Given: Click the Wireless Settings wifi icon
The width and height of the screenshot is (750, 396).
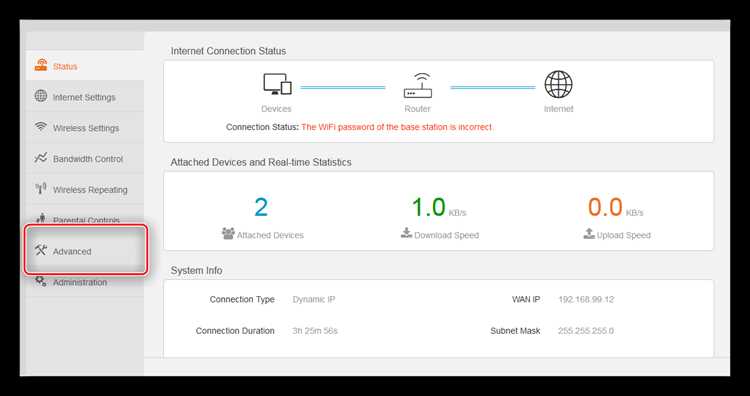Looking at the screenshot, I should click(41, 127).
